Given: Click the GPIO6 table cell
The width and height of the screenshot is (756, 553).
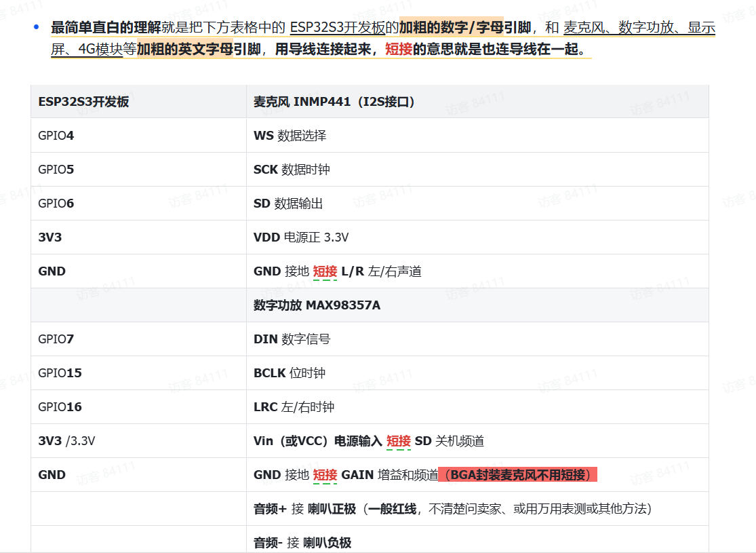Looking at the screenshot, I should [x=138, y=204].
